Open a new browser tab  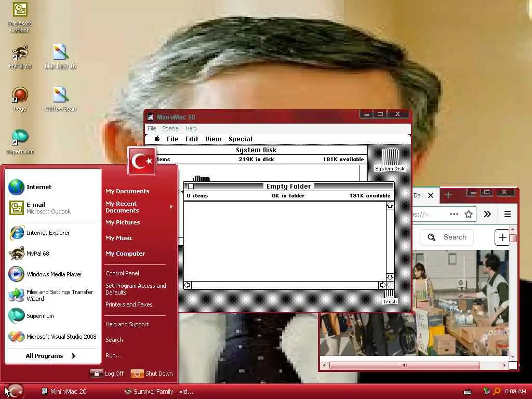click(x=448, y=195)
